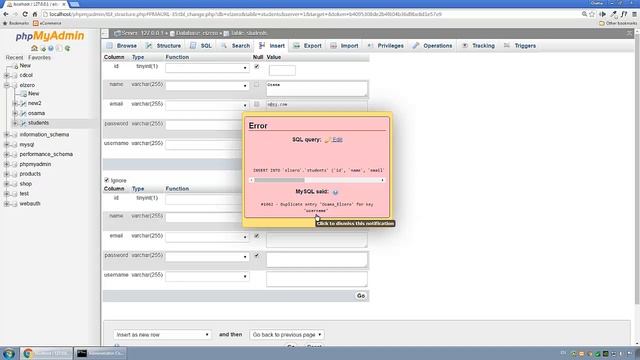Viewport: 640px width, 360px height.
Task: Click the Tracking tab eye icon
Action: pos(465,46)
